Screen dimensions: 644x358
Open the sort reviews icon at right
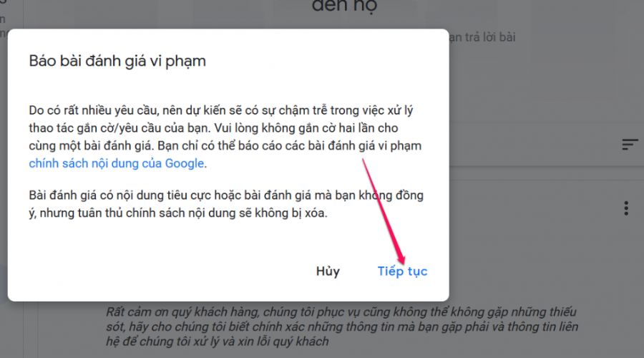pos(630,144)
